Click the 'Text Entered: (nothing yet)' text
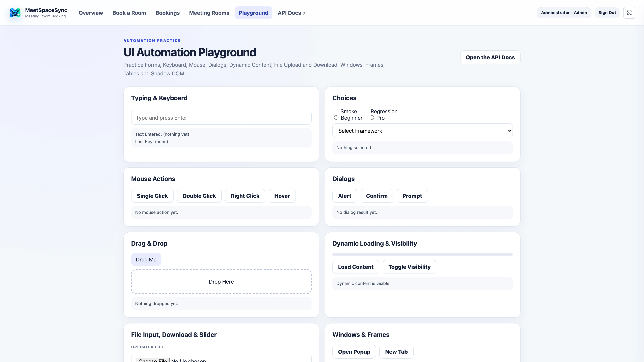This screenshot has width=644, height=362. click(162, 134)
